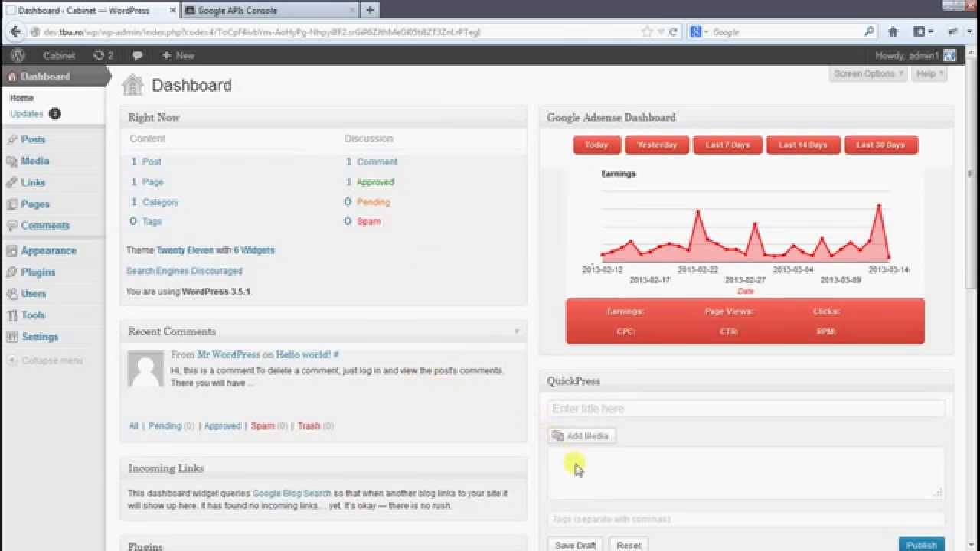Open the Google Blog Search link
The height and width of the screenshot is (551, 980).
(x=292, y=494)
